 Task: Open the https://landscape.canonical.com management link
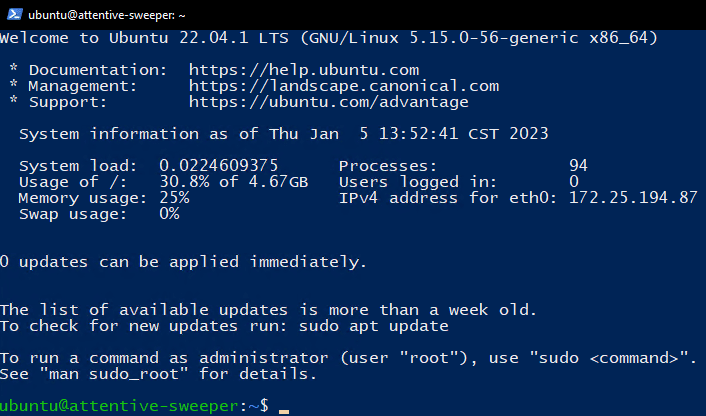click(x=344, y=86)
